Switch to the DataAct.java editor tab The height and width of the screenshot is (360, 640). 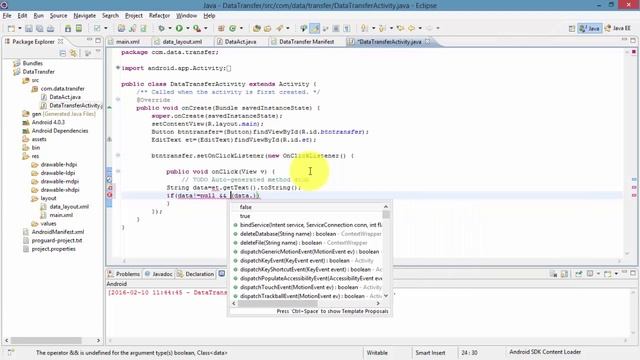tap(240, 42)
